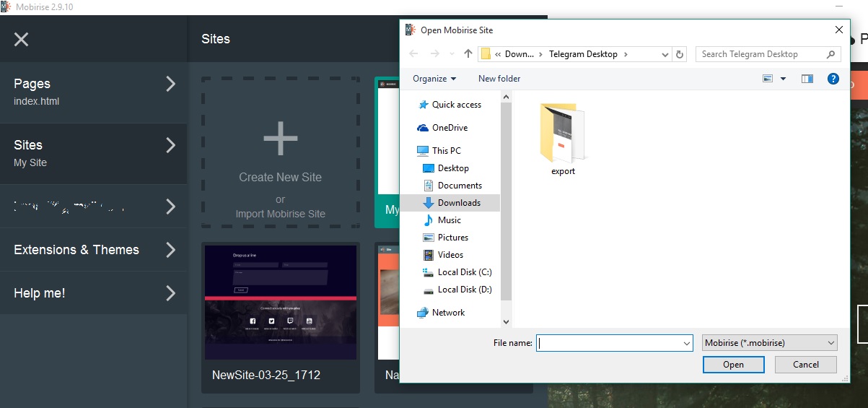
Task: Click the Open button
Action: 733,365
